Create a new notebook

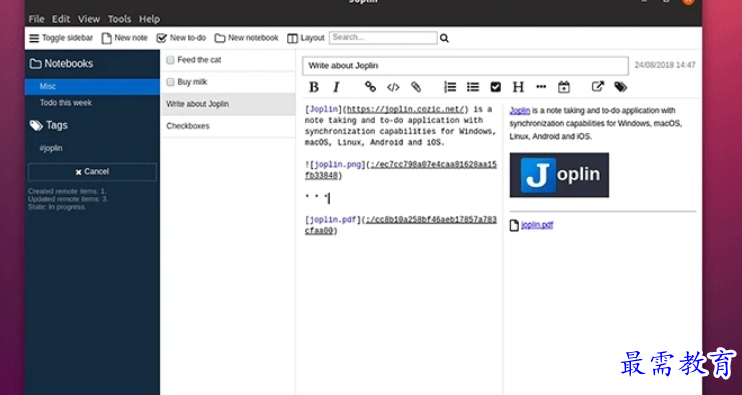[x=247, y=38]
